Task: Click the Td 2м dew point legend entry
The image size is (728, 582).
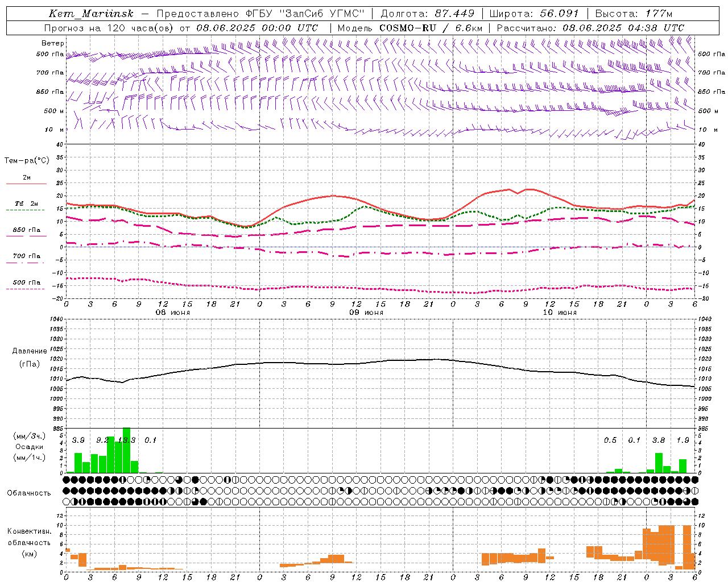Action: 27,203
